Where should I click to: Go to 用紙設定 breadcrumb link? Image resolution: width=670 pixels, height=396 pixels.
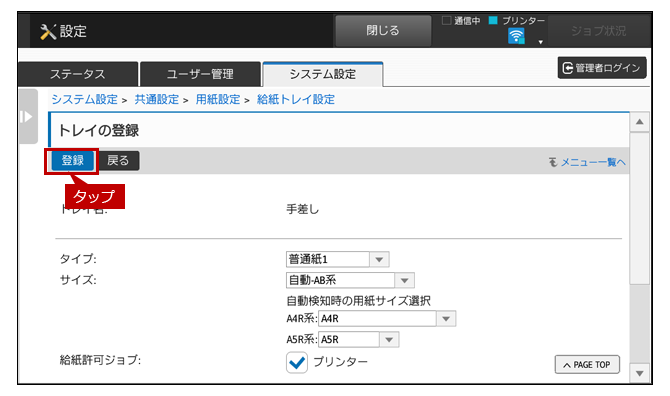pos(218,100)
